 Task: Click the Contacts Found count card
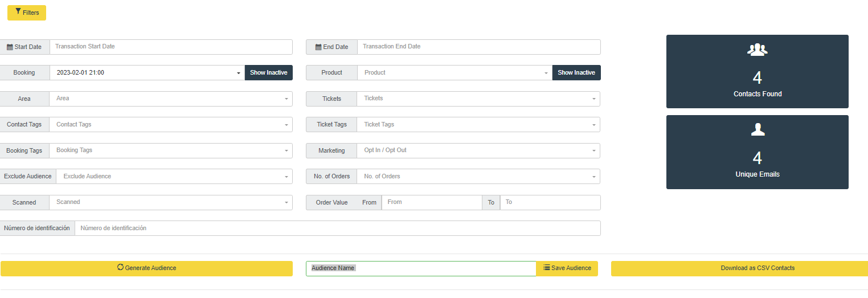[x=758, y=71]
